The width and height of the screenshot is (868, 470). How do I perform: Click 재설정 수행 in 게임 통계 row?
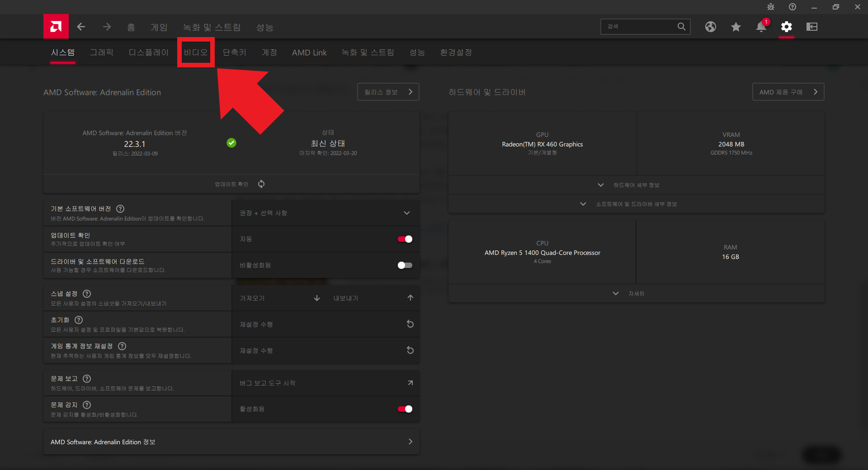[x=256, y=351]
